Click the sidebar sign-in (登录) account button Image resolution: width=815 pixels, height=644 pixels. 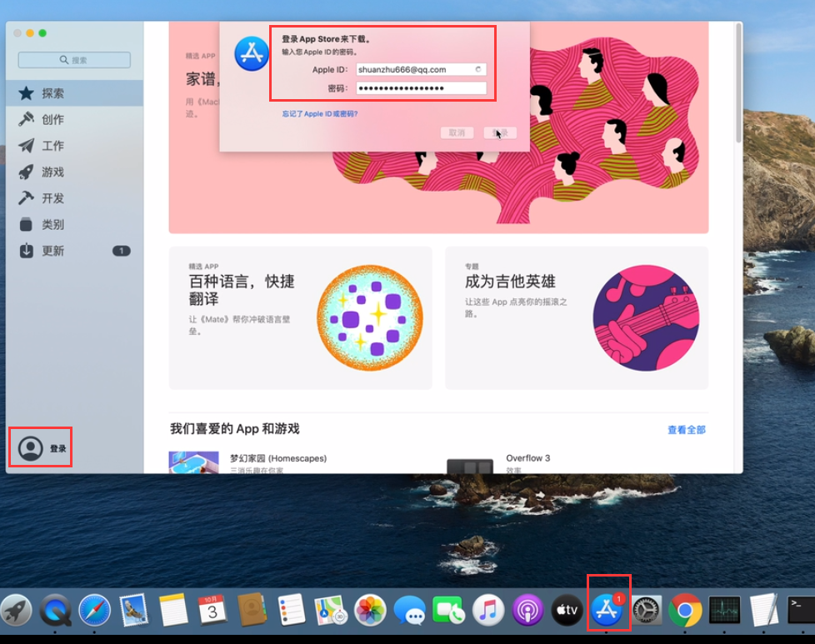42,448
